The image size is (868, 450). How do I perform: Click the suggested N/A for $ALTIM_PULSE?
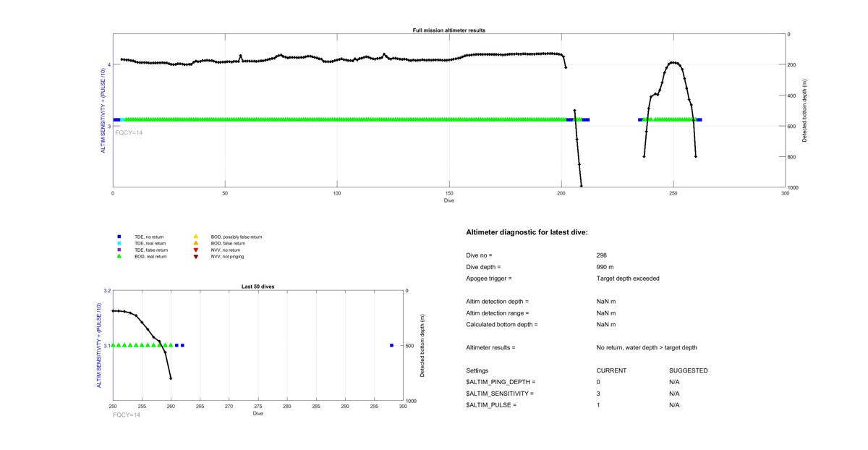pyautogui.click(x=675, y=405)
